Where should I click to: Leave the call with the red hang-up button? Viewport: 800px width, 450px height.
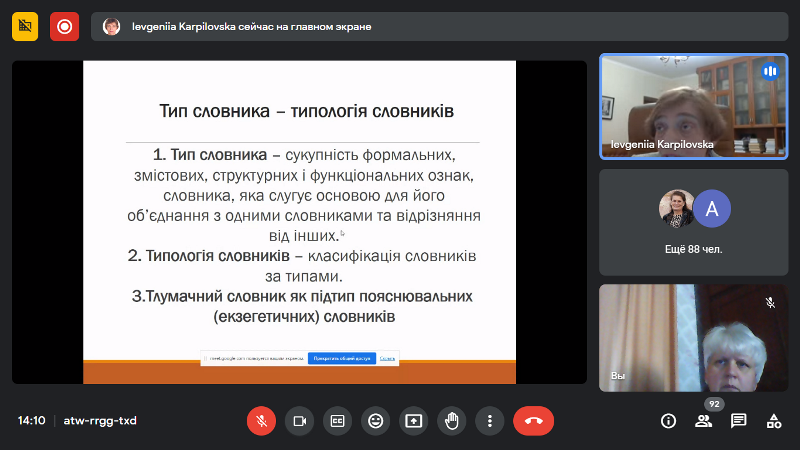coord(533,421)
